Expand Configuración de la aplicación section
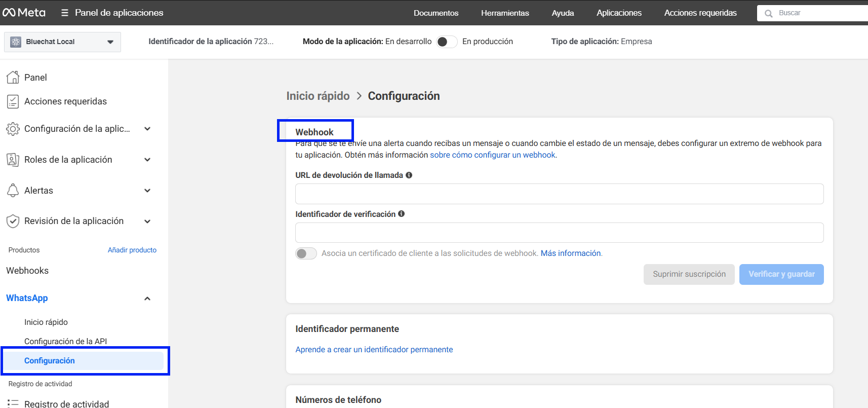The width and height of the screenshot is (868, 408). 147,129
